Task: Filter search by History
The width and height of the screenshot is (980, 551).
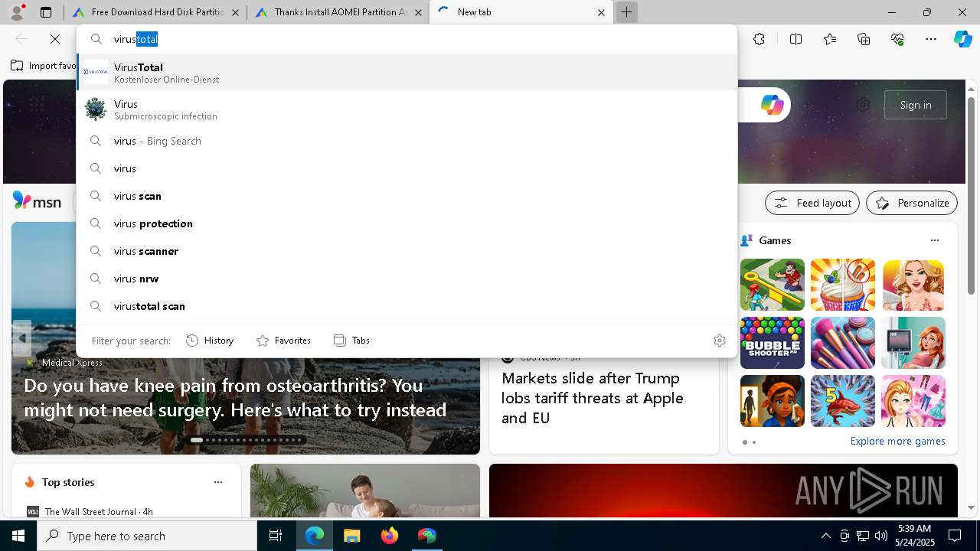Action: (x=210, y=341)
